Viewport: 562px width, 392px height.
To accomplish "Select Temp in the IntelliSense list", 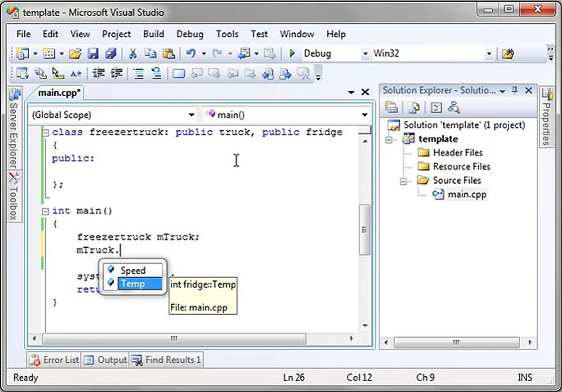I will coord(133,284).
